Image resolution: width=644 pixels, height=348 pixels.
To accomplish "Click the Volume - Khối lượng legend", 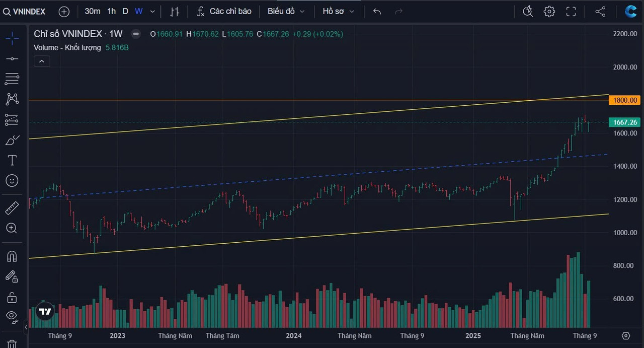I will click(x=67, y=47).
